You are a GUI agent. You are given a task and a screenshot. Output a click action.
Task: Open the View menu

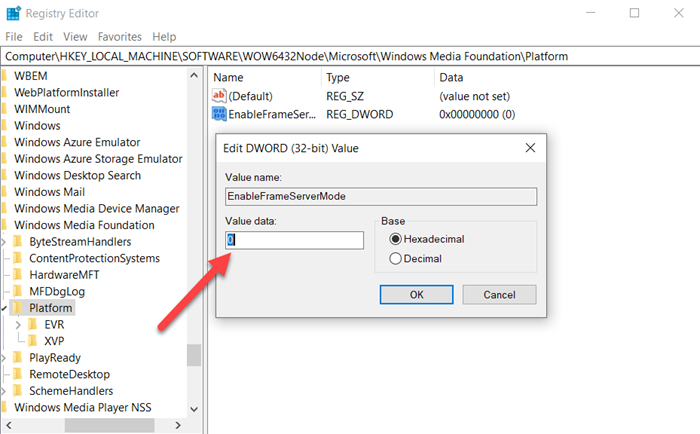[x=75, y=37]
